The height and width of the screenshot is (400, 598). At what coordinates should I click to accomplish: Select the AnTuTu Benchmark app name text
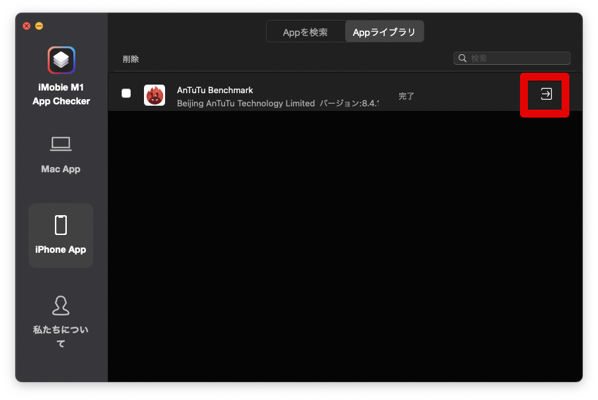pos(215,90)
